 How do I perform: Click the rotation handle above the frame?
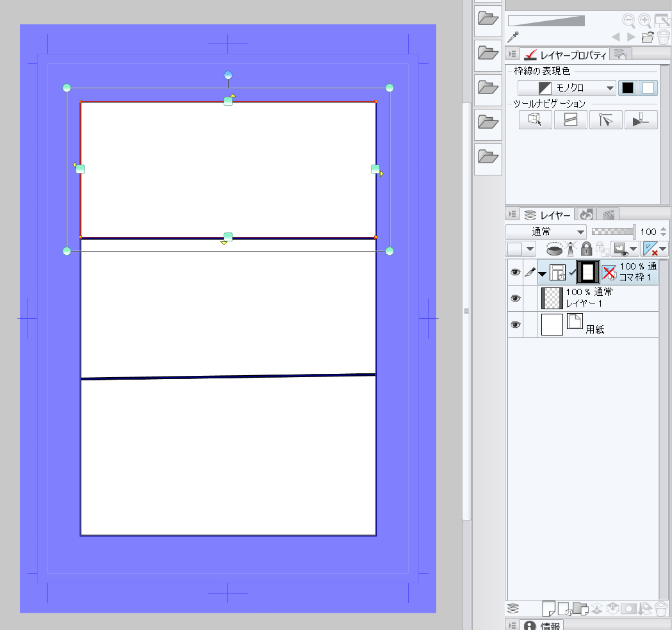[x=228, y=76]
